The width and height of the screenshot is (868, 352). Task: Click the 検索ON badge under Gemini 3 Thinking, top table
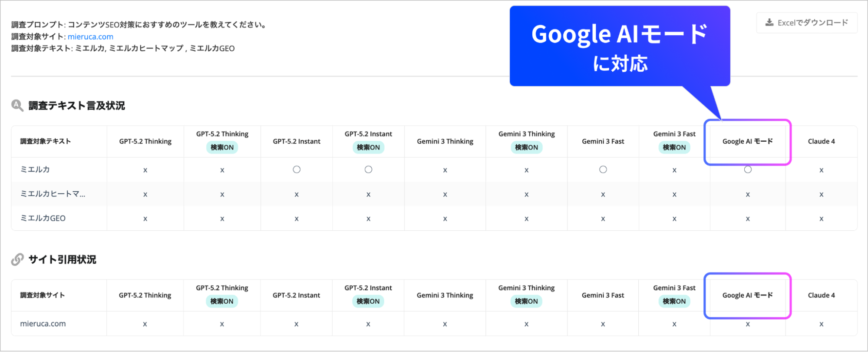(526, 147)
